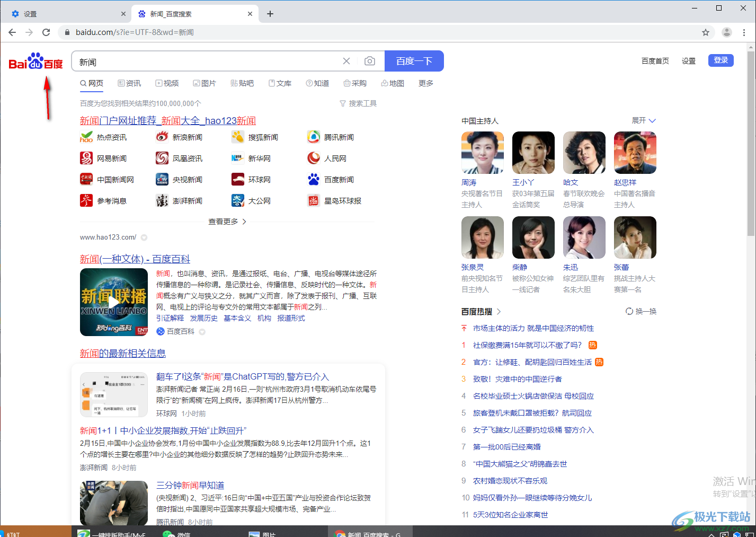Screen dimensions: 756x537
Task: Click the search input field
Action: point(207,61)
